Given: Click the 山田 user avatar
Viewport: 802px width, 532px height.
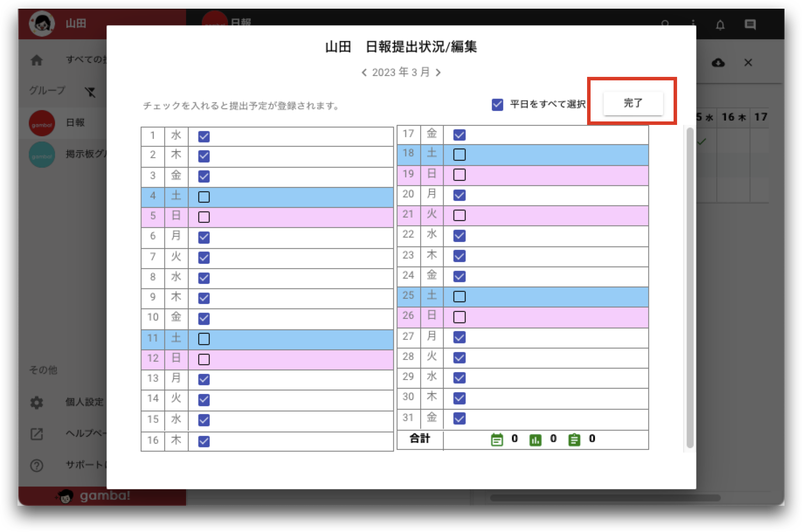Looking at the screenshot, I should pyautogui.click(x=42, y=24).
